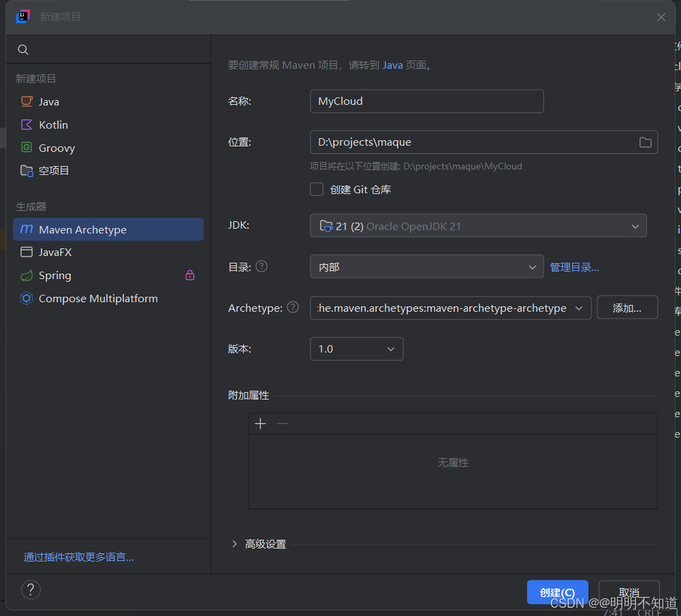Select the Compose Multiplatform generator
This screenshot has height=616, width=681.
[x=108, y=298]
